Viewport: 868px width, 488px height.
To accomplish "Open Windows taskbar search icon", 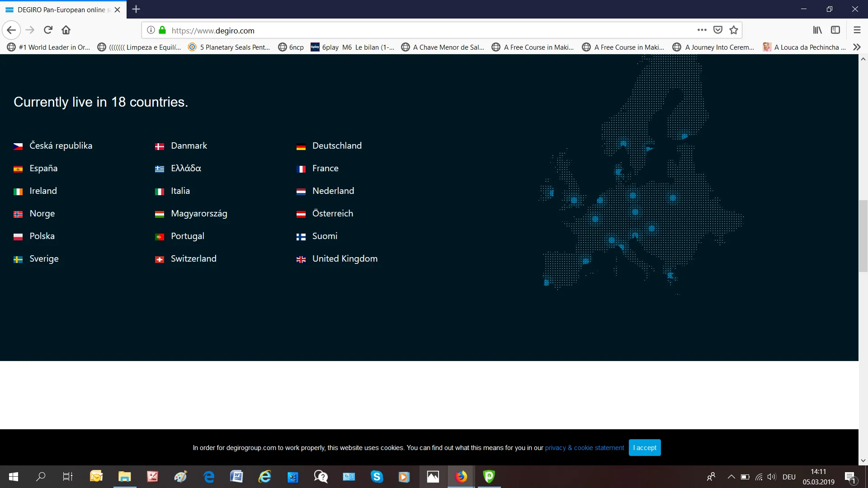I will click(x=41, y=477).
